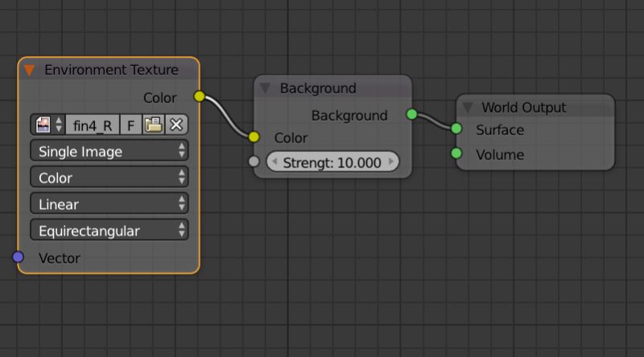644x357 pixels.
Task: Click the fin4_R image name field
Action: click(x=93, y=125)
